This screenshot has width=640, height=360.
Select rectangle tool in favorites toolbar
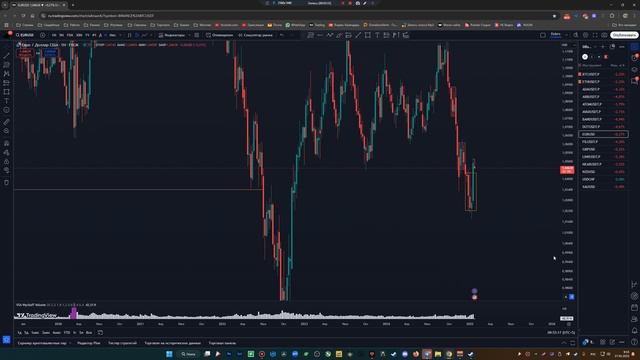point(368,36)
